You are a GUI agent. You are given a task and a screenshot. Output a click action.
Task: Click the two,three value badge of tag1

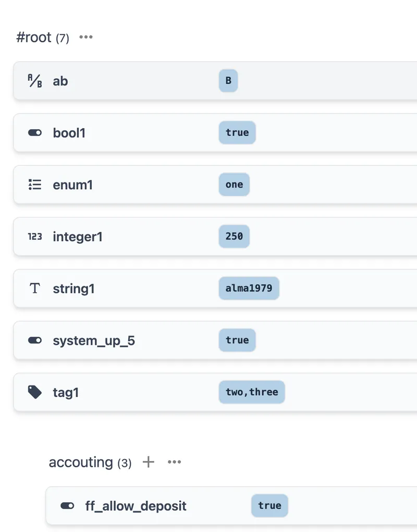pyautogui.click(x=252, y=392)
